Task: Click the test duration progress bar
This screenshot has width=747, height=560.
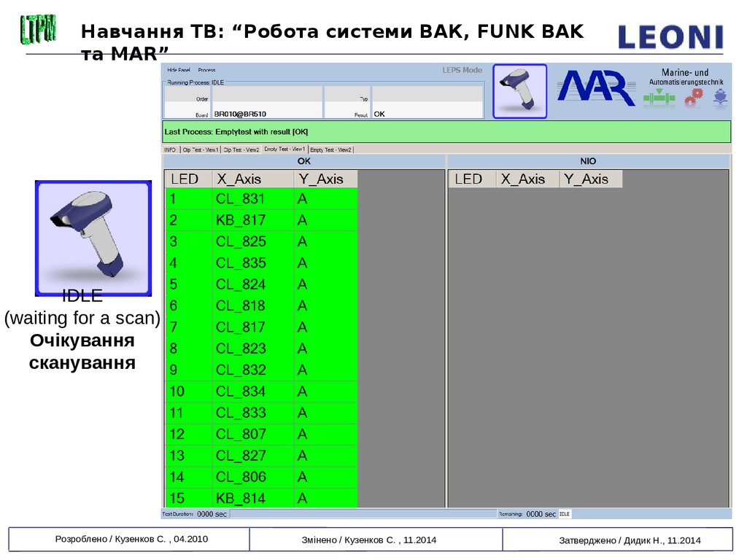Action: (362, 514)
